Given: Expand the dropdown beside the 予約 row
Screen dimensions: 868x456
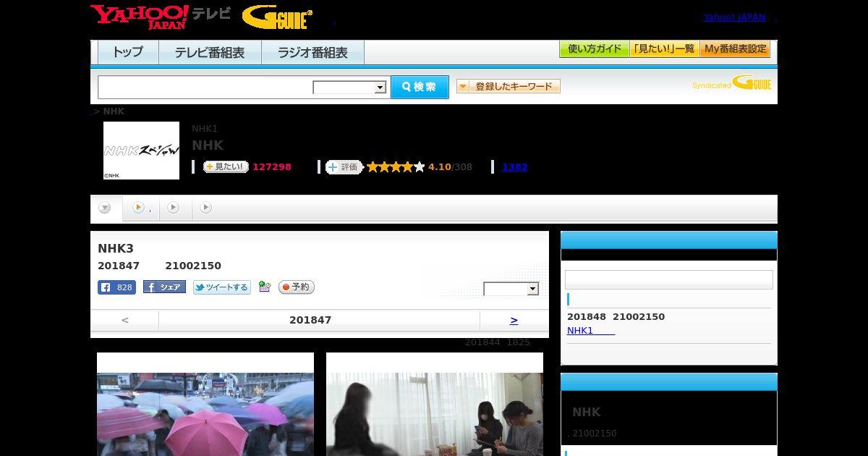Looking at the screenshot, I should point(511,289).
